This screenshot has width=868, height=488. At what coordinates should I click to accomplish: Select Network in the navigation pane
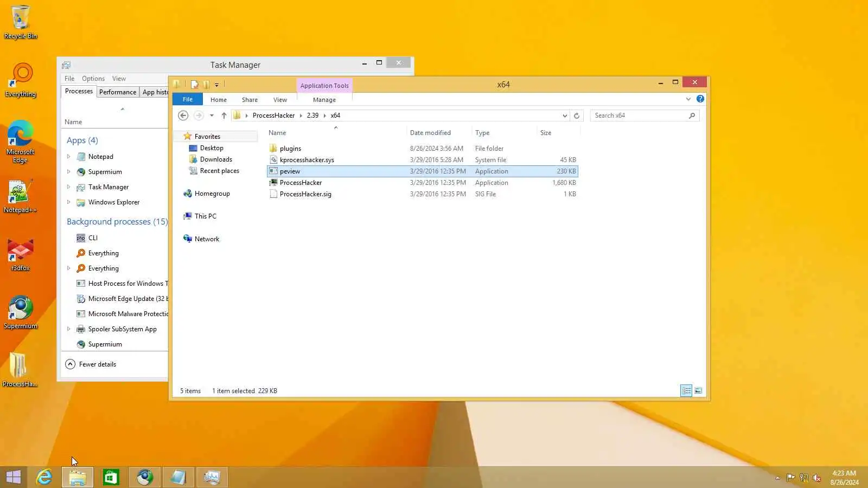201,239
